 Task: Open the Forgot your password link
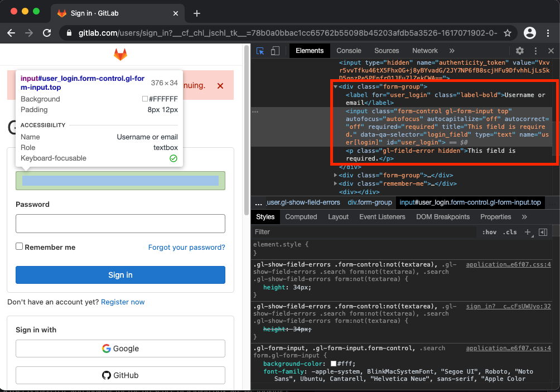click(x=186, y=248)
